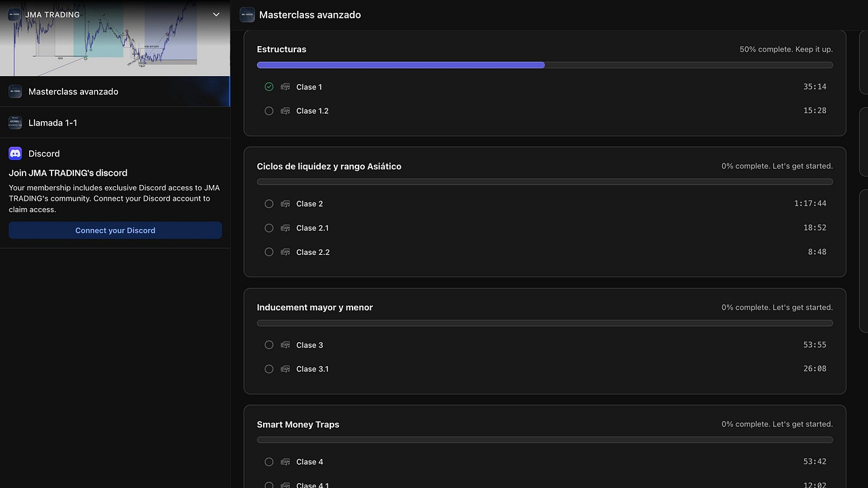This screenshot has width=868, height=488.
Task: Click Join JMA TRADING's discord heading
Action: (68, 173)
